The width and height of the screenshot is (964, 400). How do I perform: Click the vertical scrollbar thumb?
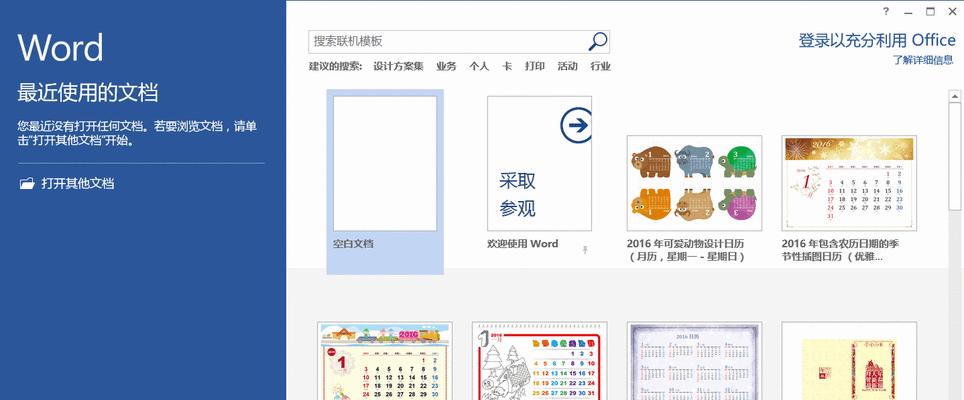point(955,157)
